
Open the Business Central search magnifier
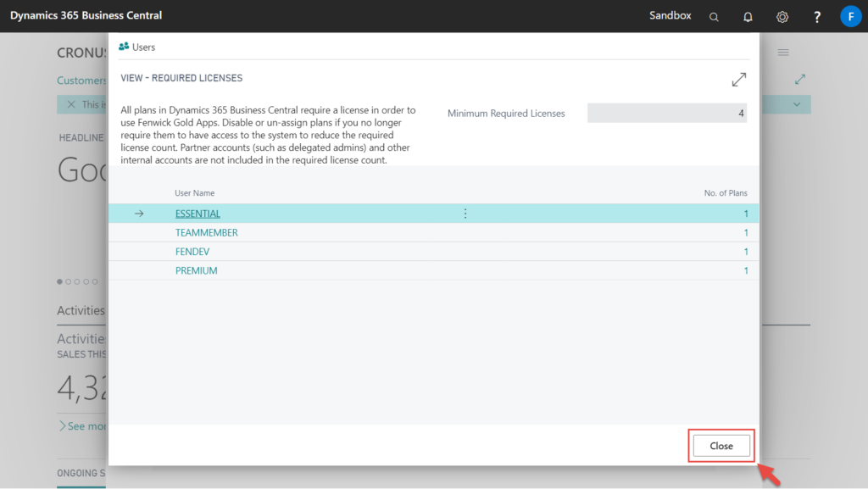713,16
